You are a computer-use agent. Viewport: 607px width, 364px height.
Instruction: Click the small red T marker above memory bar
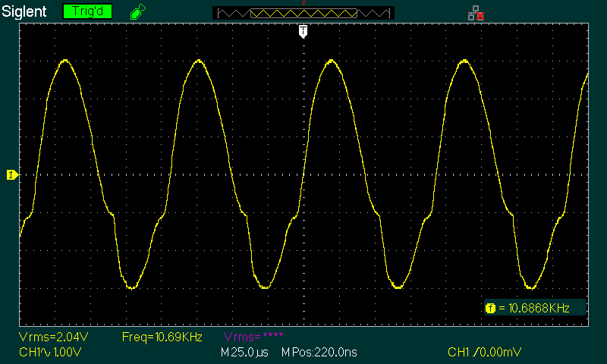(304, 3)
